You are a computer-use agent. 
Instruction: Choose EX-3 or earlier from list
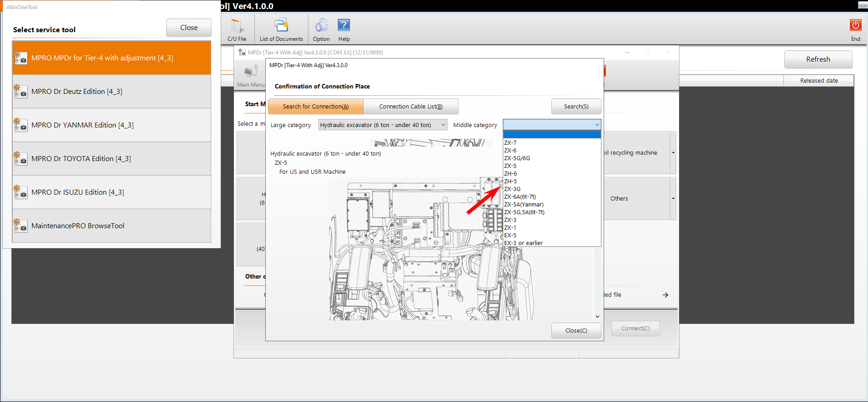[x=552, y=243]
